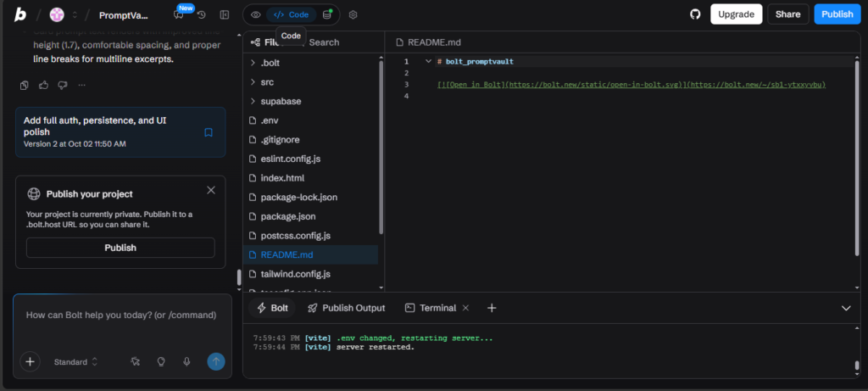Open tailwind.config.js file

click(310, 274)
